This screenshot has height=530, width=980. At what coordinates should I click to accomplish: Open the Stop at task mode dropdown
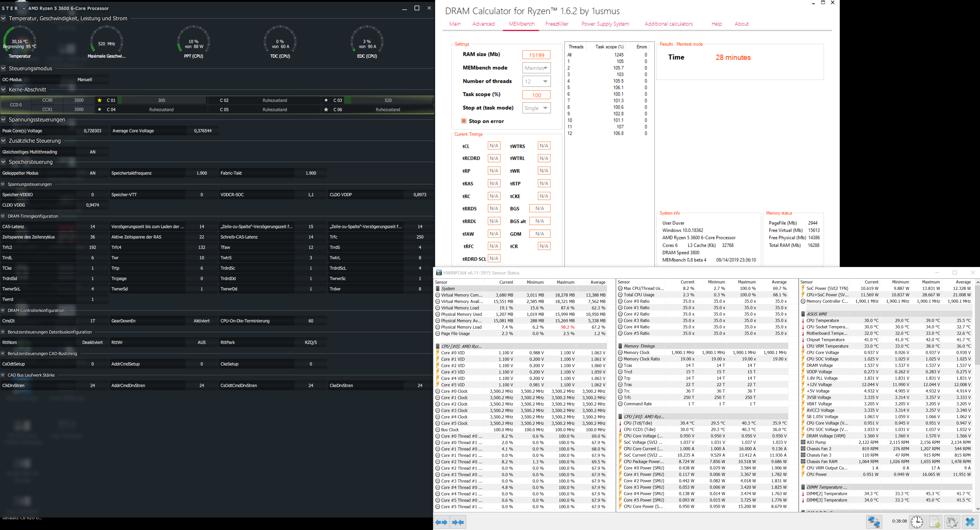point(536,108)
